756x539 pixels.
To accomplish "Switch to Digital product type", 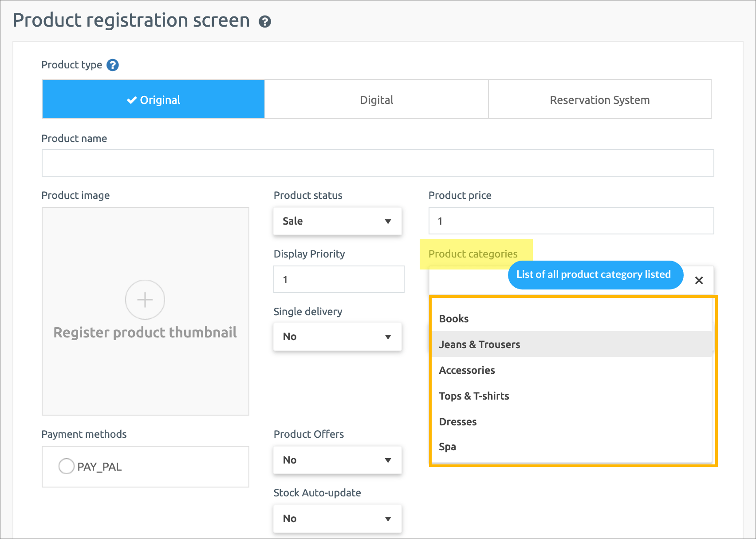I will pyautogui.click(x=376, y=99).
